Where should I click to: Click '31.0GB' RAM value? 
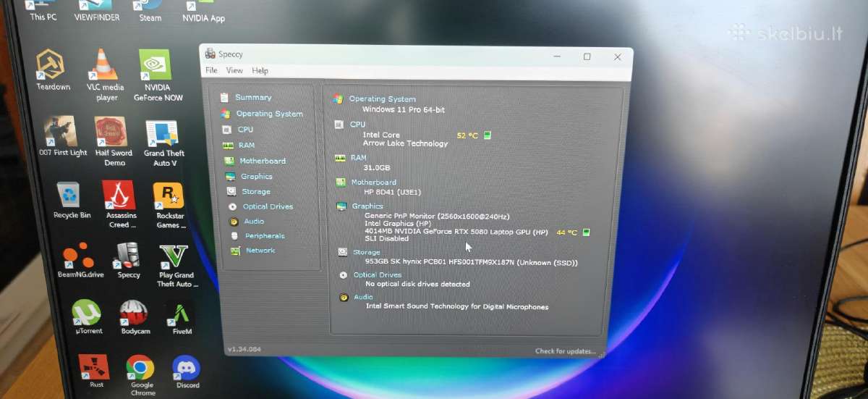pyautogui.click(x=377, y=167)
